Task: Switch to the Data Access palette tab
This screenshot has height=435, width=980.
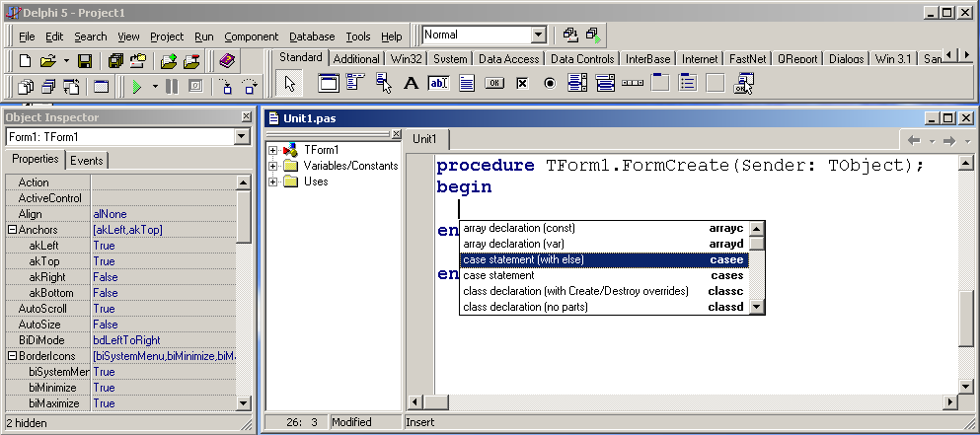Action: (508, 59)
